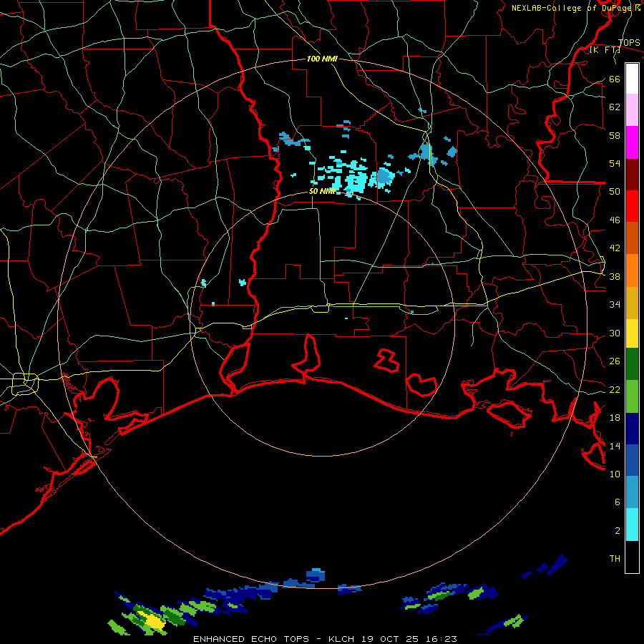
Task: Click the "10" legend value
Action: [615, 474]
